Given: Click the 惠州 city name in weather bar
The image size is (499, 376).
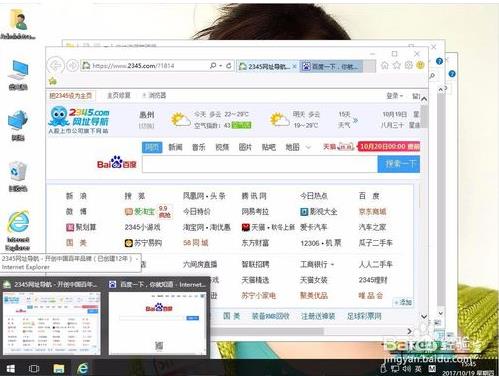Looking at the screenshot, I should (147, 115).
